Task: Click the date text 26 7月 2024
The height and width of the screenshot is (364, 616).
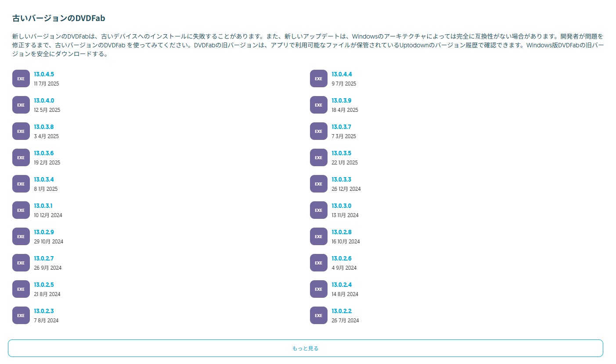Action: tap(345, 321)
